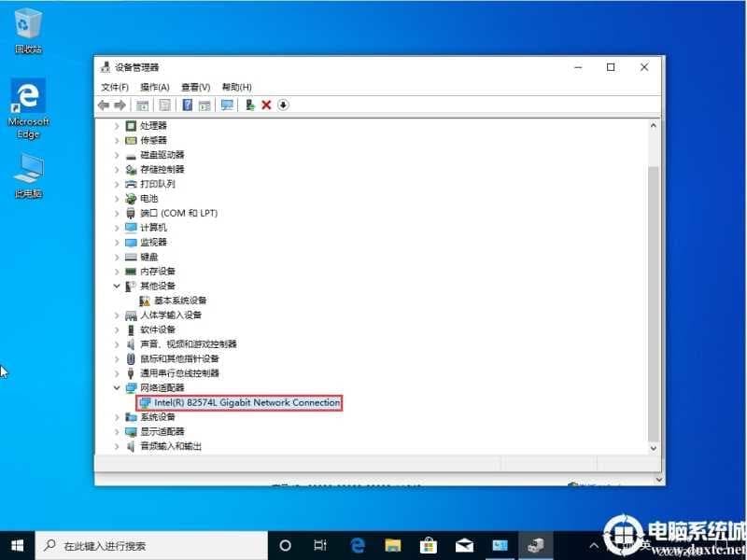Click the red X uninstall device icon

coord(266,105)
